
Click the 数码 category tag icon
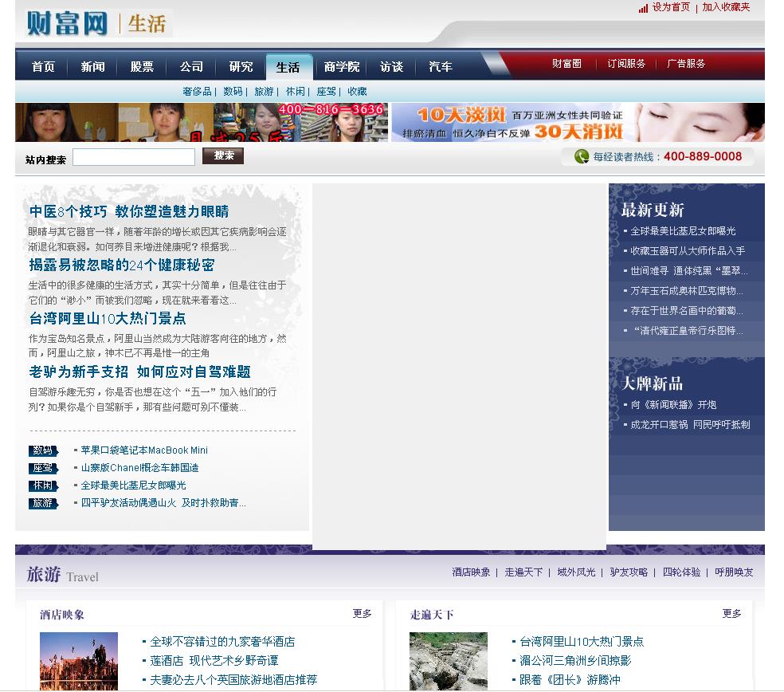coord(44,450)
